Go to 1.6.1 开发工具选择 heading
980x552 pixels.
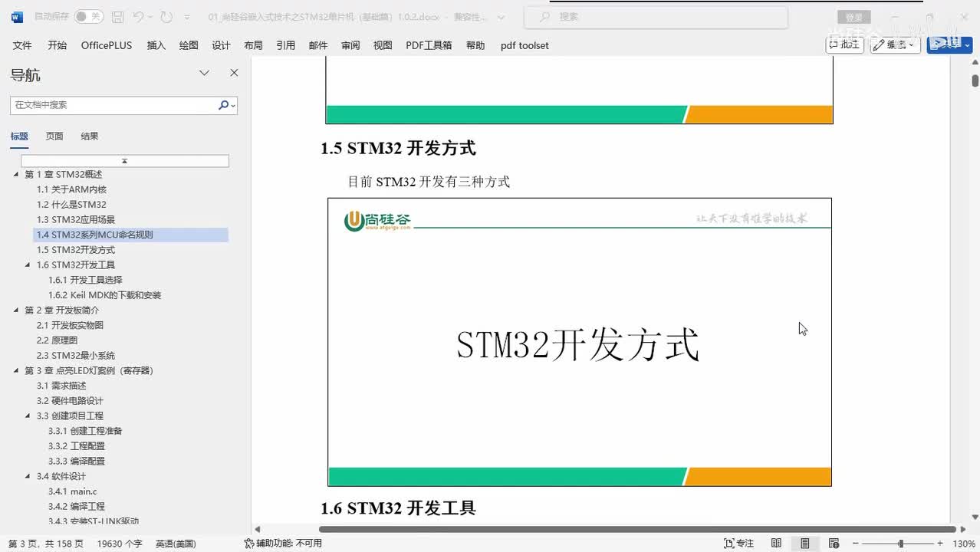point(85,280)
